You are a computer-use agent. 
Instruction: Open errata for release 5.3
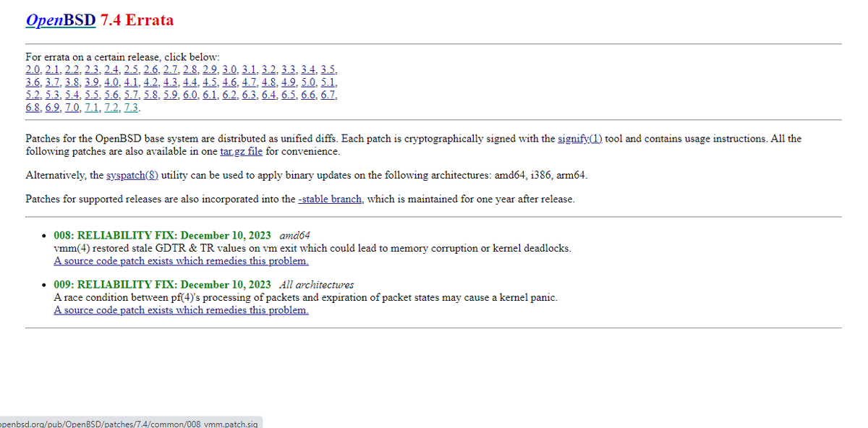52,96
